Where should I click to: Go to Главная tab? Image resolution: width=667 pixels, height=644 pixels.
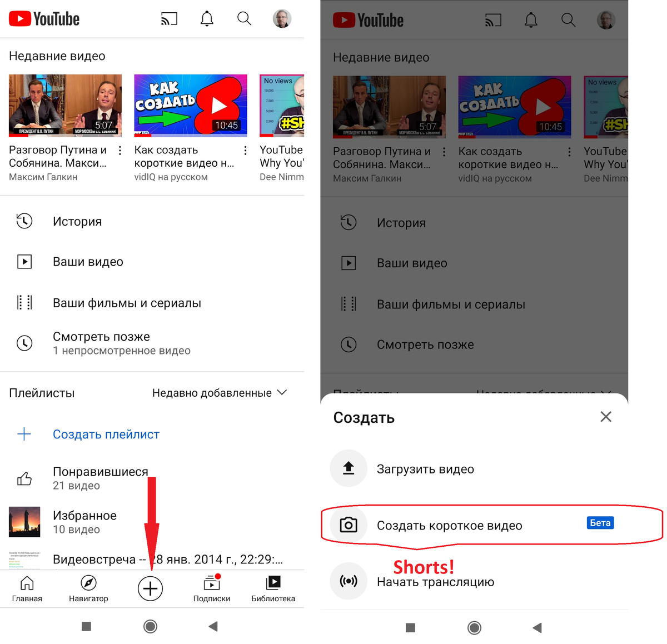coord(27,589)
